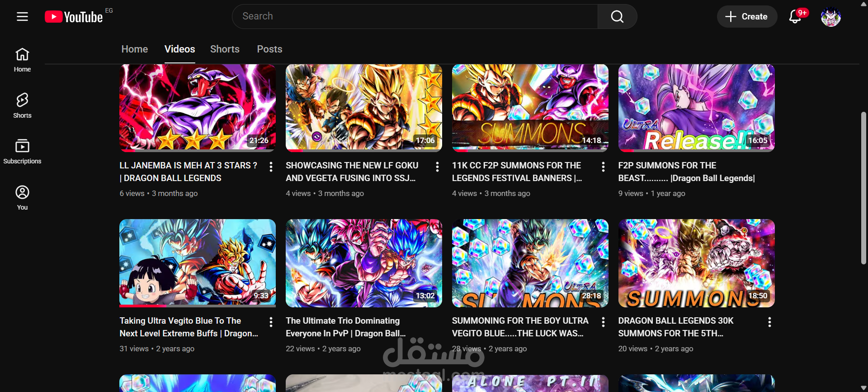Open 'SUMMONING FOR THE BOY ULTRA' title

[x=520, y=327]
